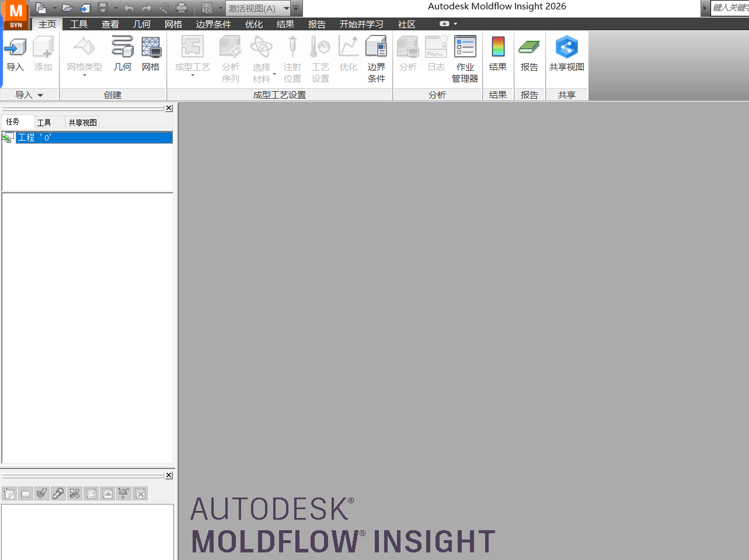Image resolution: width=749 pixels, height=560 pixels.
Task: Click the Import (导入) model icon
Action: 15,54
